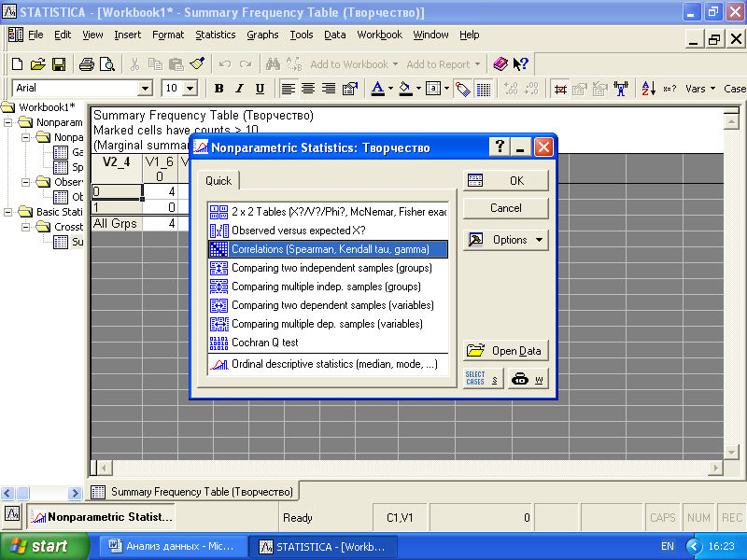
Task: Click the EN language indicator
Action: tap(668, 546)
